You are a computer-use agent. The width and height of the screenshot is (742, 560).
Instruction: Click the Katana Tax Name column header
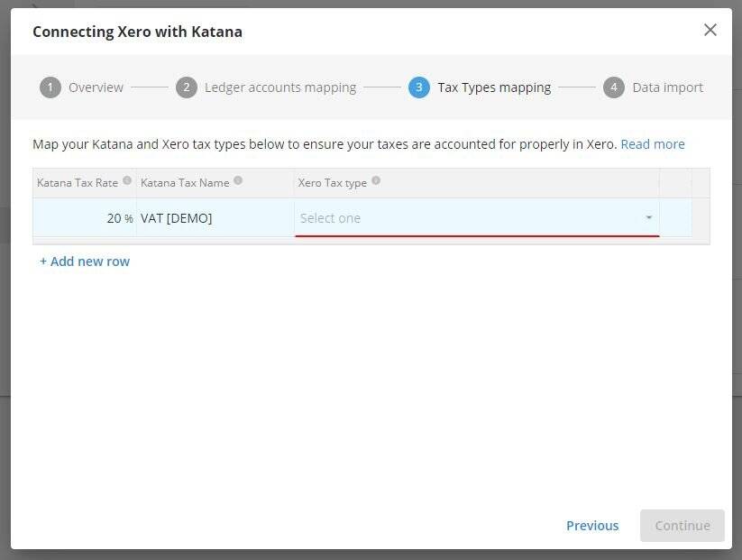click(215, 183)
